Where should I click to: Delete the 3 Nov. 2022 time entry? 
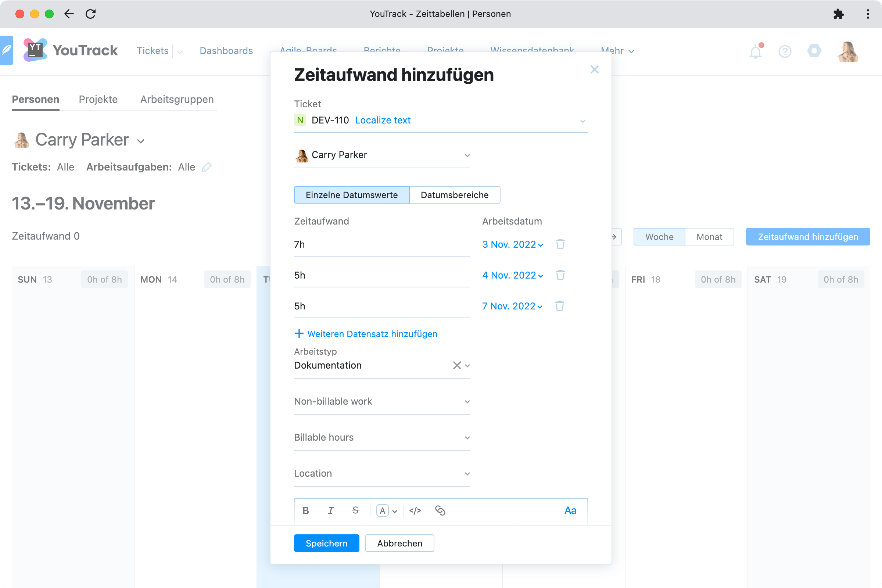[x=560, y=244]
